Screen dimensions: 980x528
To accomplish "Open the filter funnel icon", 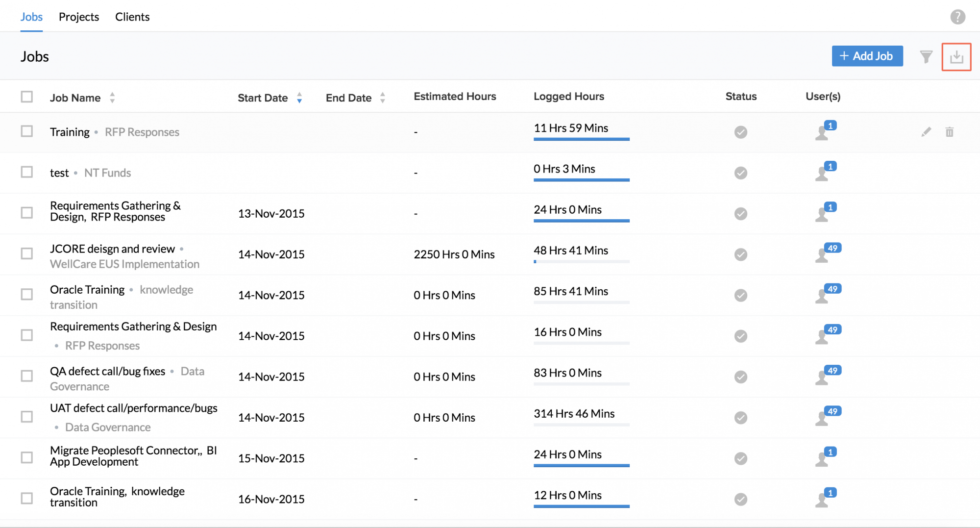I will (926, 57).
